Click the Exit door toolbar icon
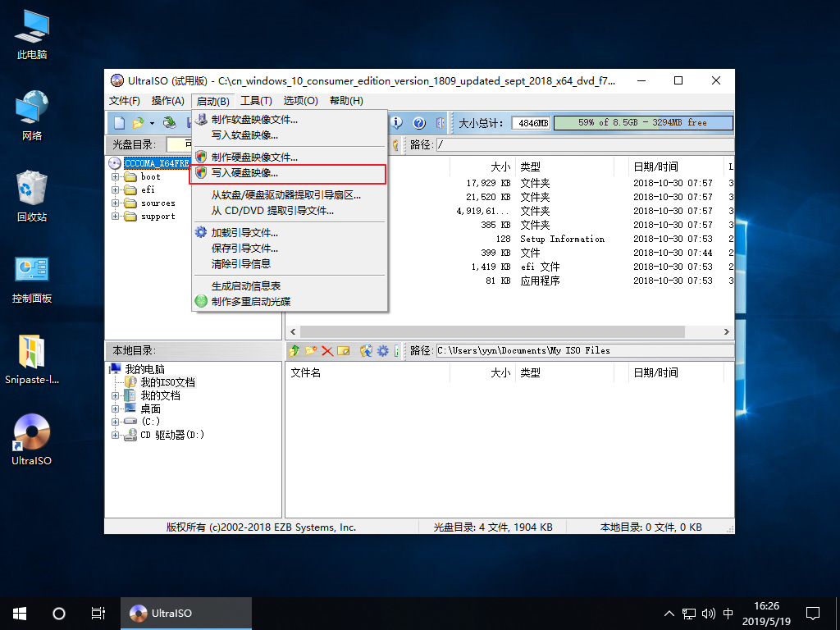This screenshot has height=630, width=840. (441, 123)
